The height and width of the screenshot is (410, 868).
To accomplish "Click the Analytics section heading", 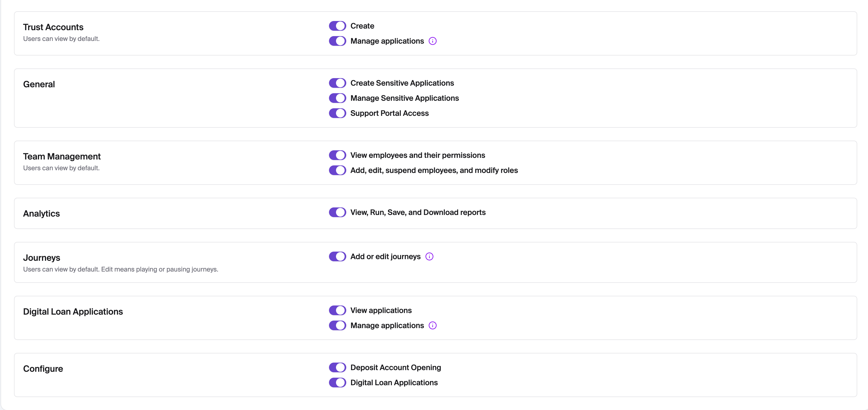I will tap(41, 213).
